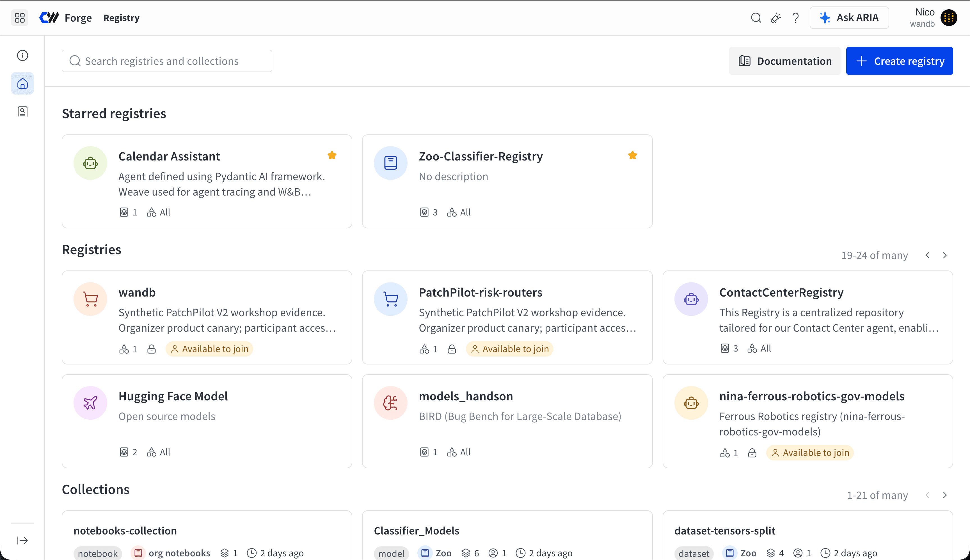Click the dataset type tag on dataset-tensors-split
The image size is (970, 560).
click(694, 554)
